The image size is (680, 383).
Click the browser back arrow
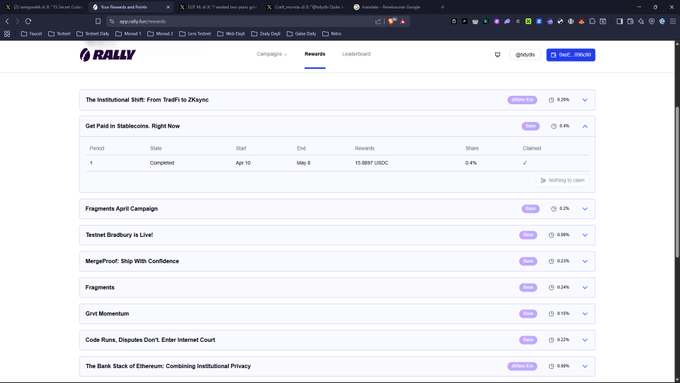point(7,21)
